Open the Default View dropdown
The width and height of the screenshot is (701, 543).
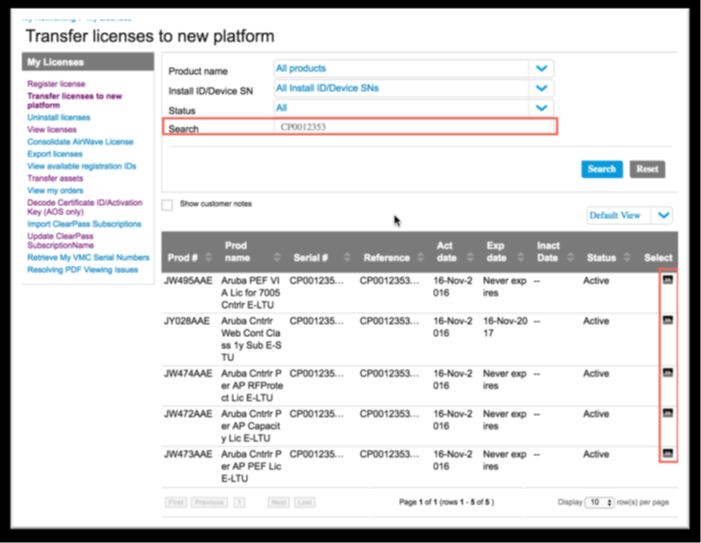[629, 215]
